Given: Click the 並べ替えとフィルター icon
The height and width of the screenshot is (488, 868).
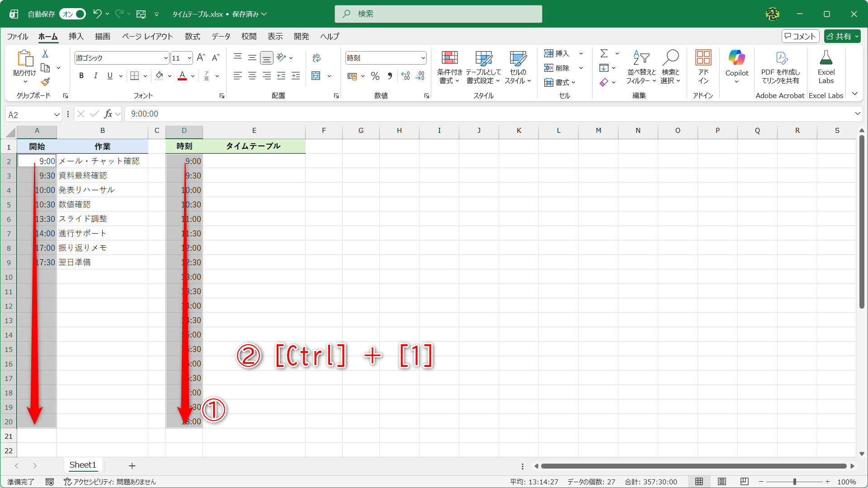Looking at the screenshot, I should coord(640,67).
